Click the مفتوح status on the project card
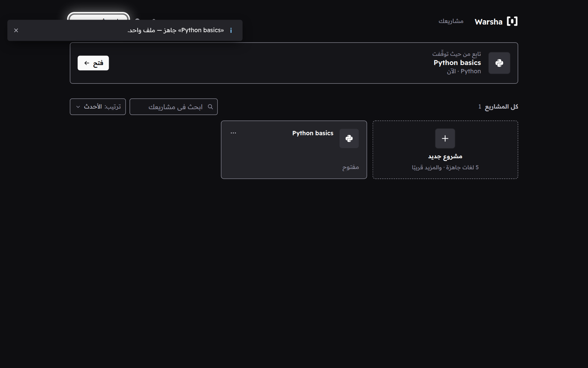This screenshot has width=588, height=368. click(351, 167)
